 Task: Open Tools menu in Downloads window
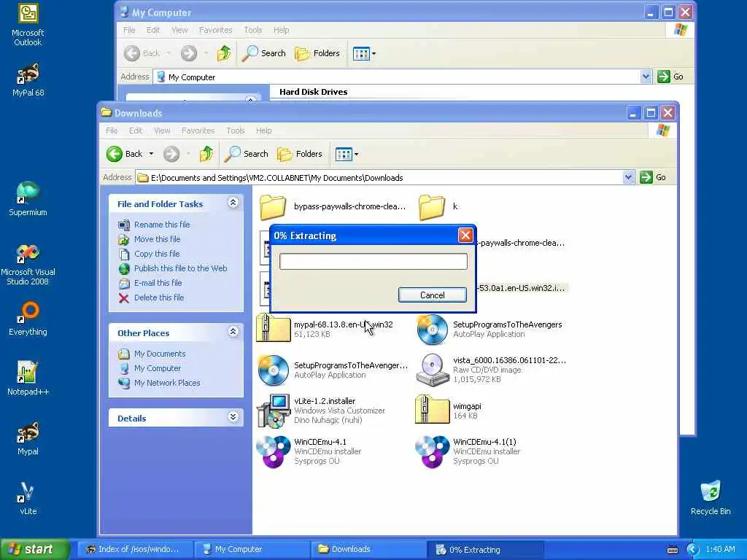pyautogui.click(x=236, y=131)
